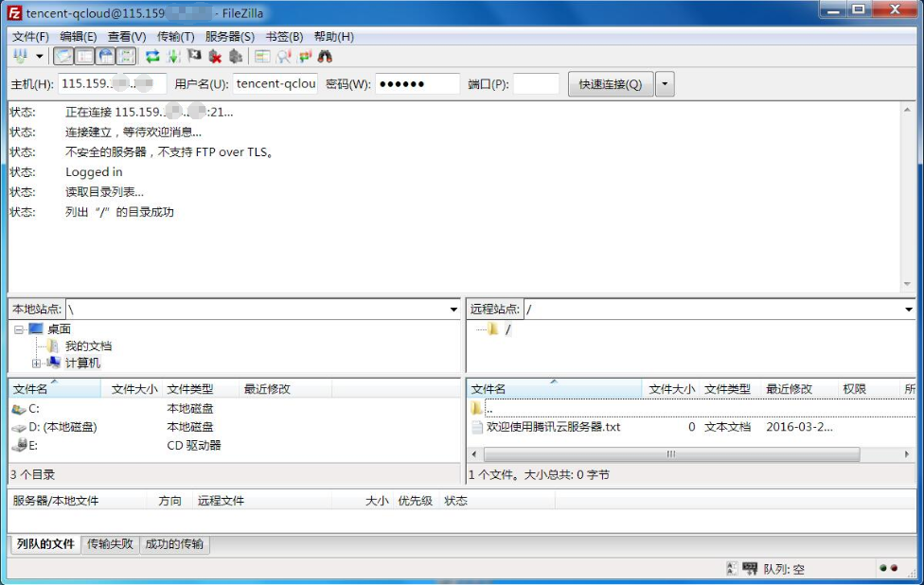The width and height of the screenshot is (924, 585).
Task: Open the 传输(T) menu
Action: point(175,36)
